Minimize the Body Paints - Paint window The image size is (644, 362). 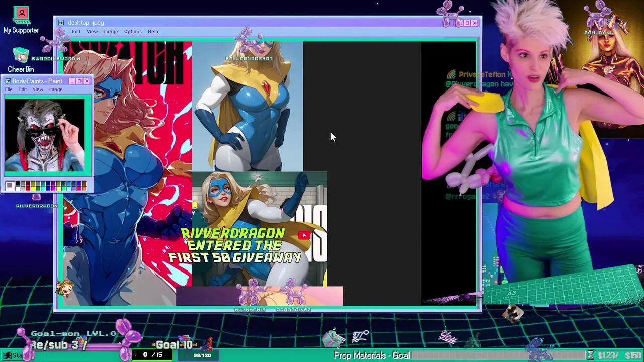pyautogui.click(x=72, y=81)
